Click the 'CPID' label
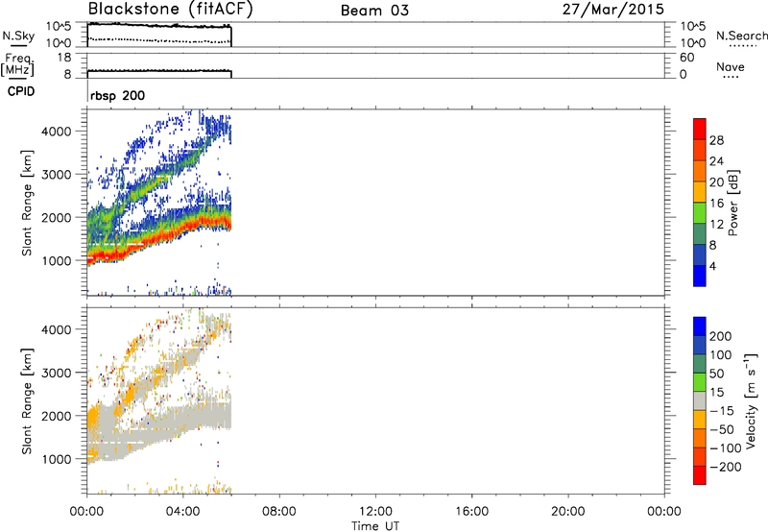Screen dimensions: 768x532 [x=21, y=91]
